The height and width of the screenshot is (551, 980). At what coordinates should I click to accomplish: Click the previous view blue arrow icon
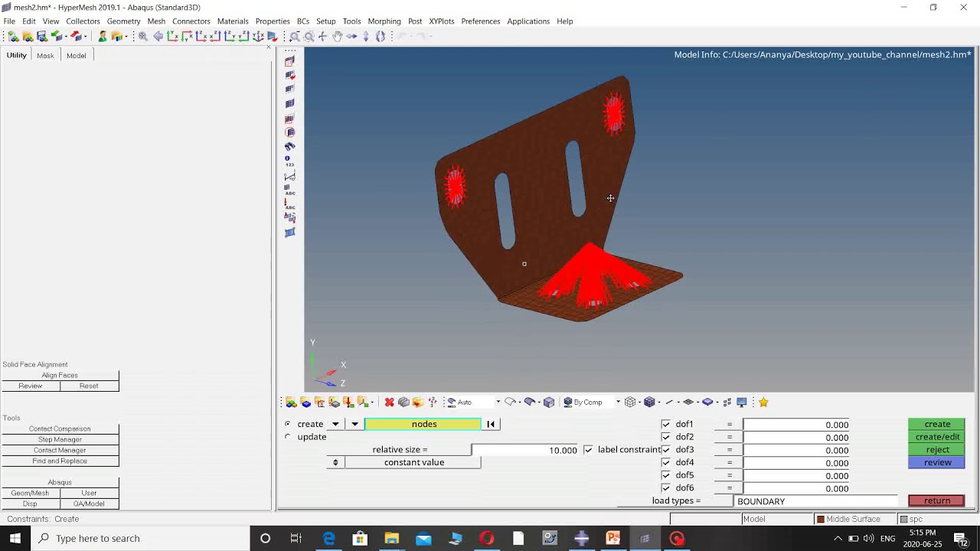pyautogui.click(x=158, y=36)
